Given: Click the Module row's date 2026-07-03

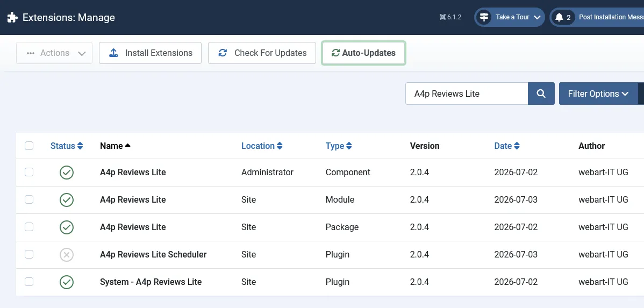Looking at the screenshot, I should [516, 200].
